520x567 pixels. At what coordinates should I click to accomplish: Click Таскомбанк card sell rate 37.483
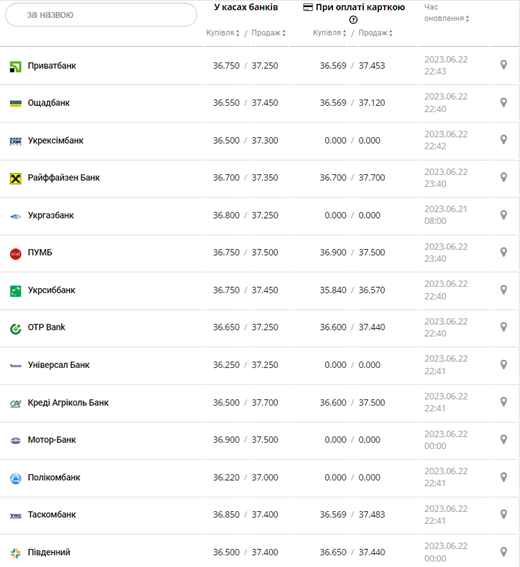(372, 515)
